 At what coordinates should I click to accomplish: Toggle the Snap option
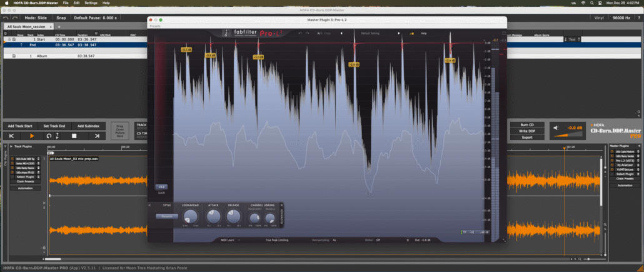click(x=61, y=18)
